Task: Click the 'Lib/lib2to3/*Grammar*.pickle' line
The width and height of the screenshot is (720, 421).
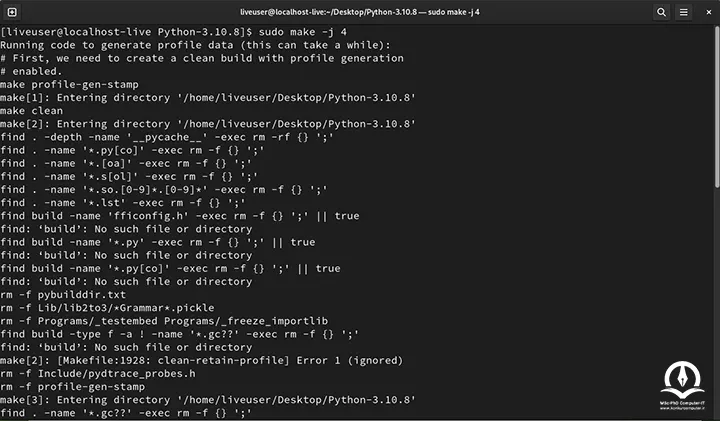Action: click(107, 308)
